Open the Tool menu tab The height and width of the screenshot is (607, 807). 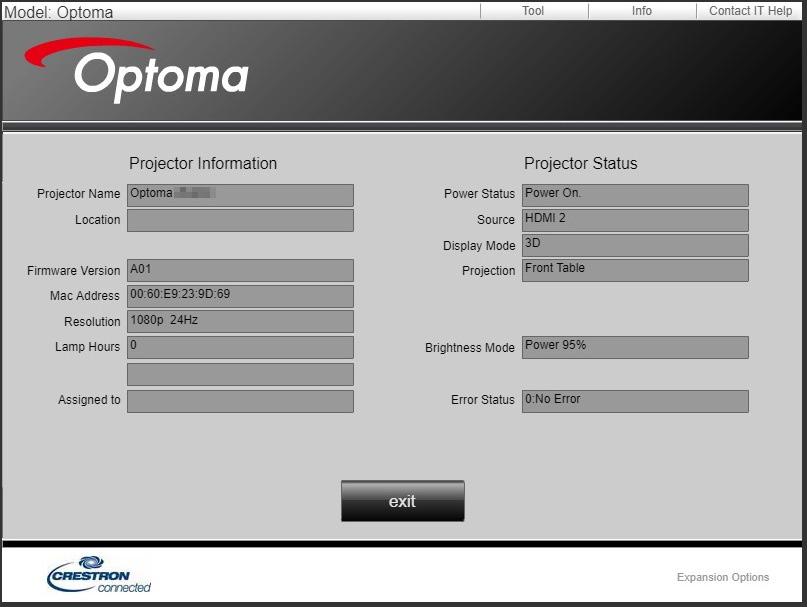(534, 11)
